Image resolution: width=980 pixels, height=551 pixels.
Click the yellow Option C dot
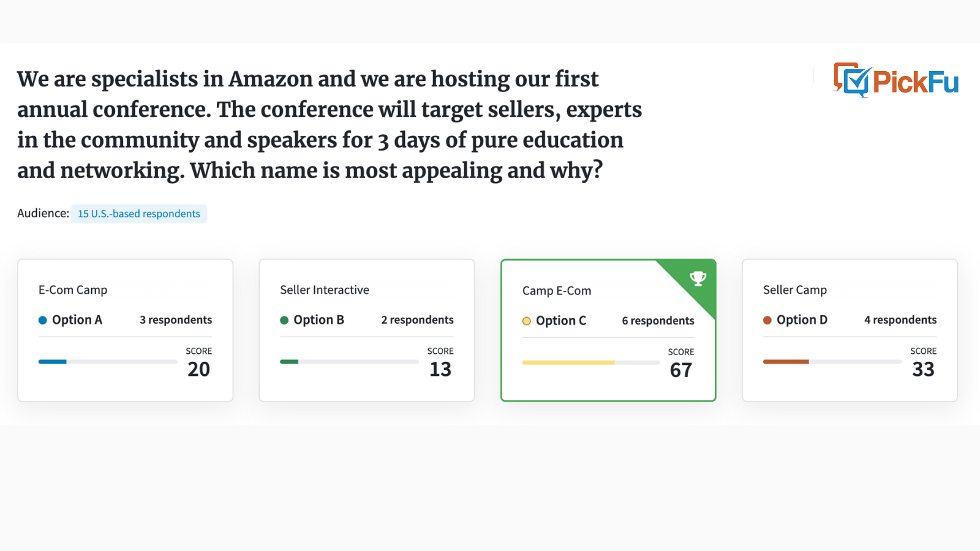[x=527, y=321]
